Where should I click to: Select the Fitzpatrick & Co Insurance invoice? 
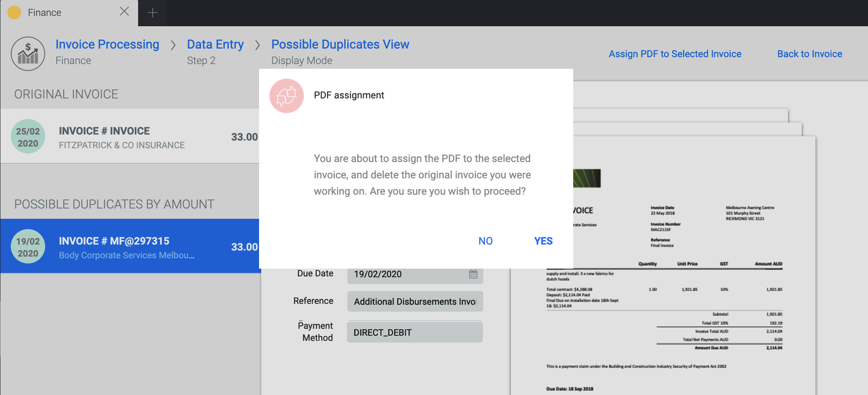tap(129, 137)
